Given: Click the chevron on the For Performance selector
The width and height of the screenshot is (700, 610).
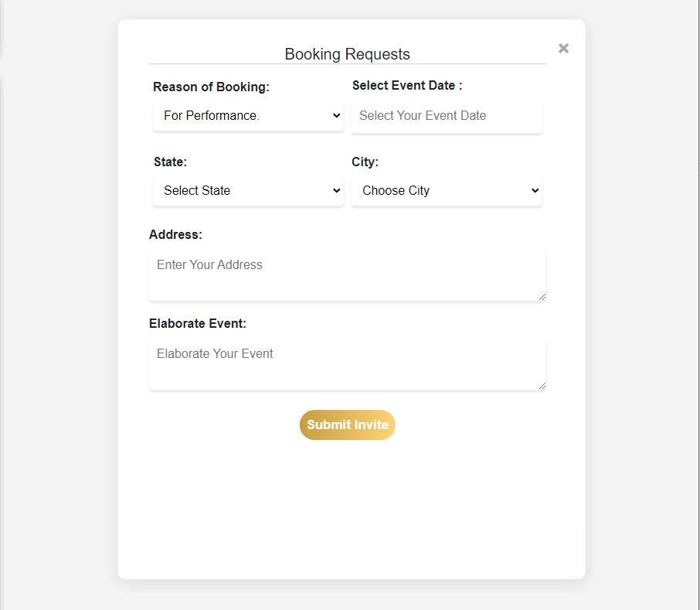Looking at the screenshot, I should tap(336, 115).
